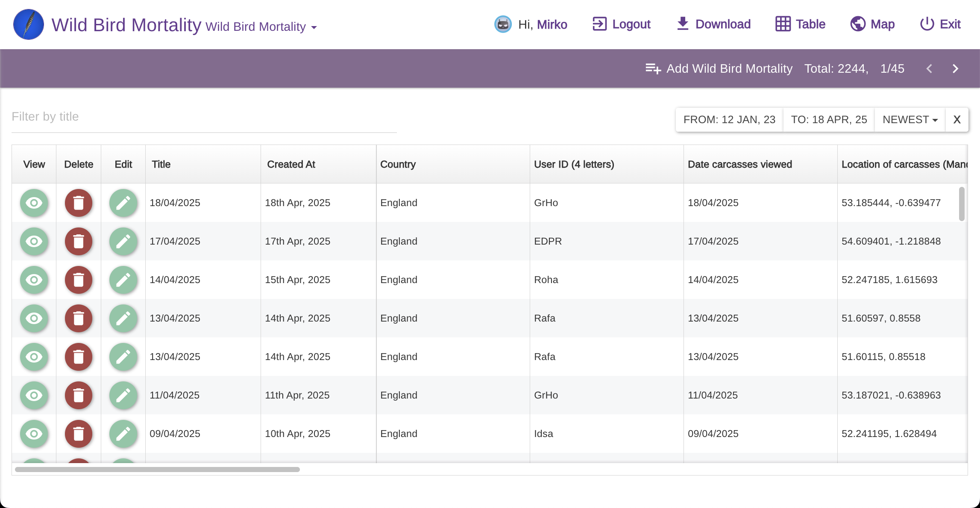This screenshot has height=508, width=980.
Task: Click Mirko's user avatar icon
Action: pyautogui.click(x=503, y=24)
